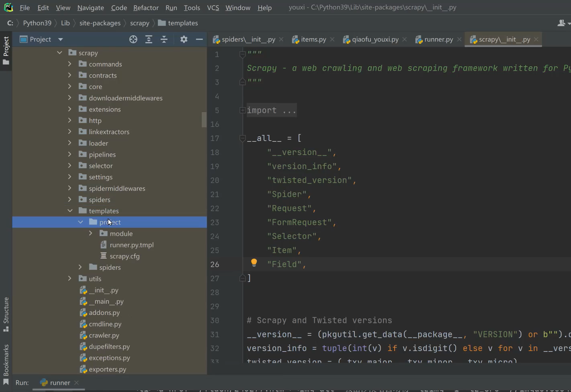
Task: Place the cursor on line 26 "Field"
Action: click(x=284, y=264)
